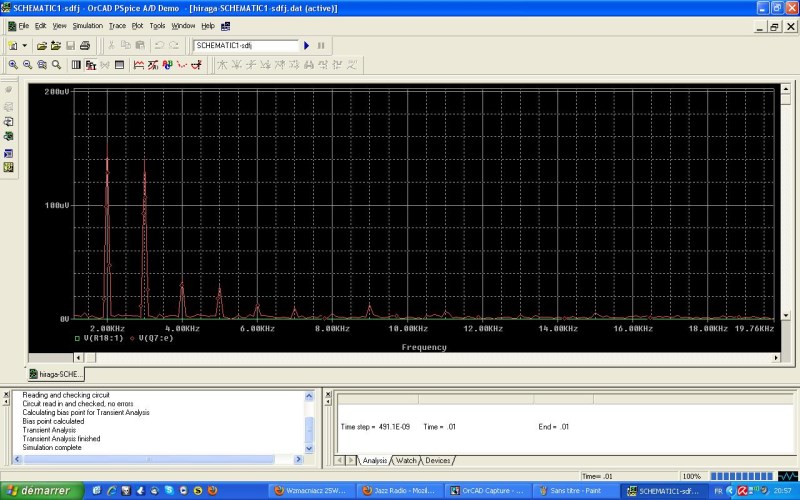
Task: Click the Pause simulation button
Action: tap(321, 45)
